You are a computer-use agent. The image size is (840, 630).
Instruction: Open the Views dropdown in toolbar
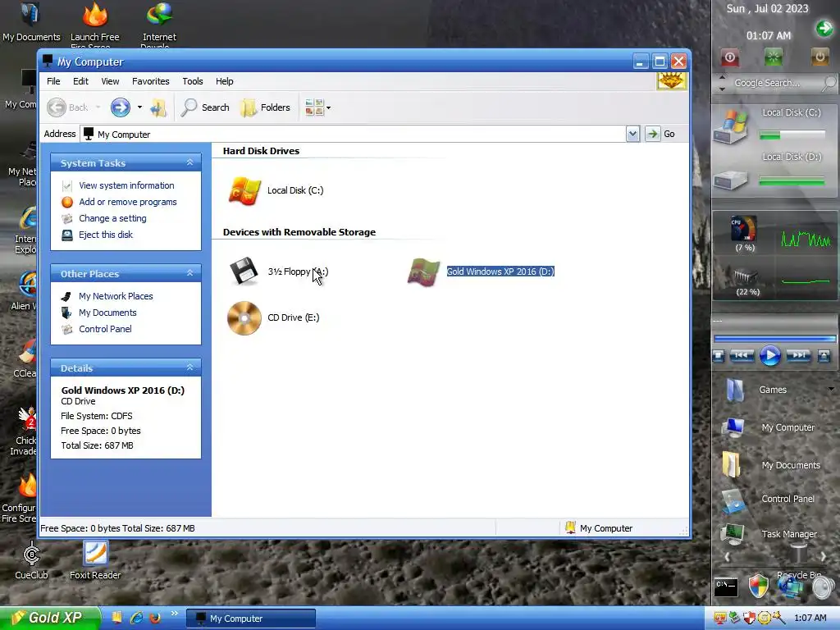[x=317, y=107]
